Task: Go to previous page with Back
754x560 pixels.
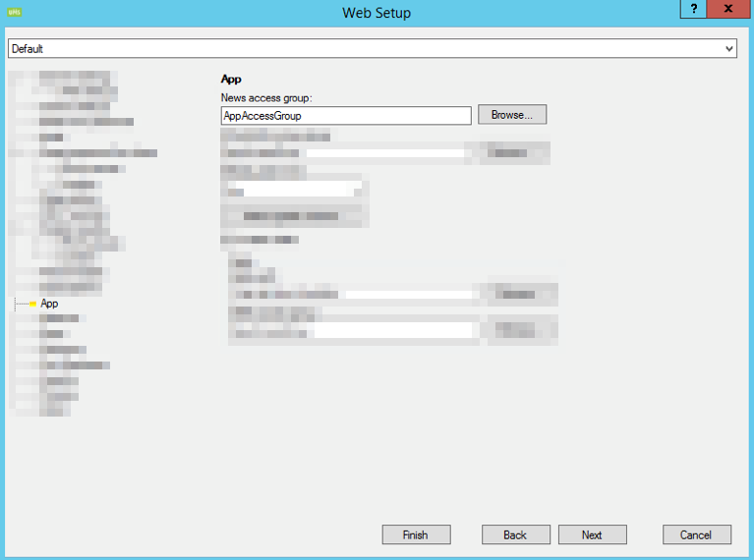Action: tap(515, 534)
